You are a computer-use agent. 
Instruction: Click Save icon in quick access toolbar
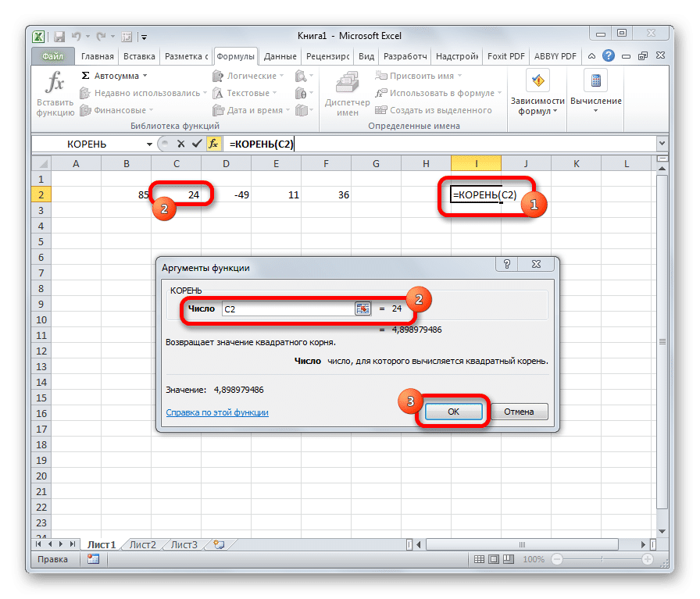(59, 37)
